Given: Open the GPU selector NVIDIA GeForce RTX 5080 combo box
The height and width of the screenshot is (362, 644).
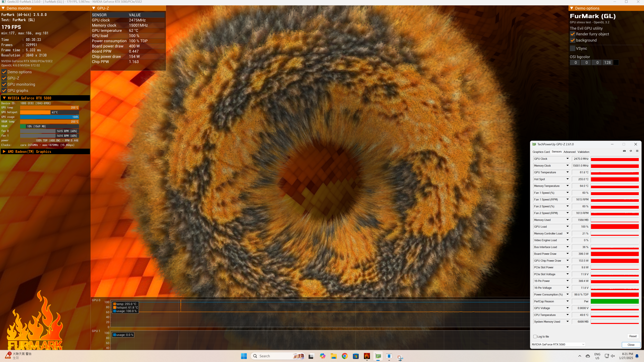Looking at the screenshot, I should click(x=558, y=345).
